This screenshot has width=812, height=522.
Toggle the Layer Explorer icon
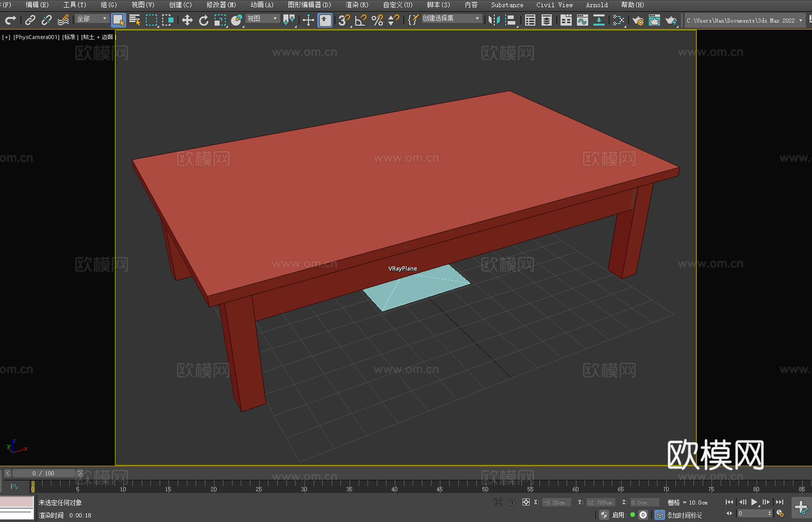pos(547,20)
